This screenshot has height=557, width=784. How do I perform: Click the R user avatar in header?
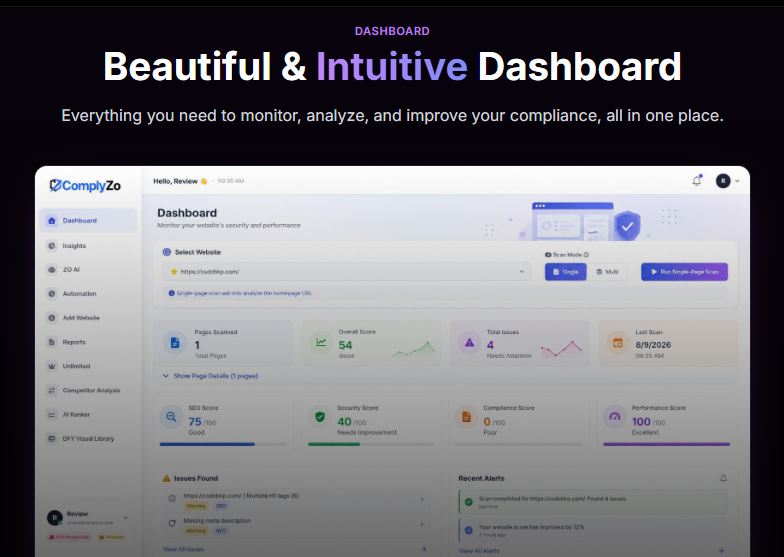pyautogui.click(x=723, y=181)
